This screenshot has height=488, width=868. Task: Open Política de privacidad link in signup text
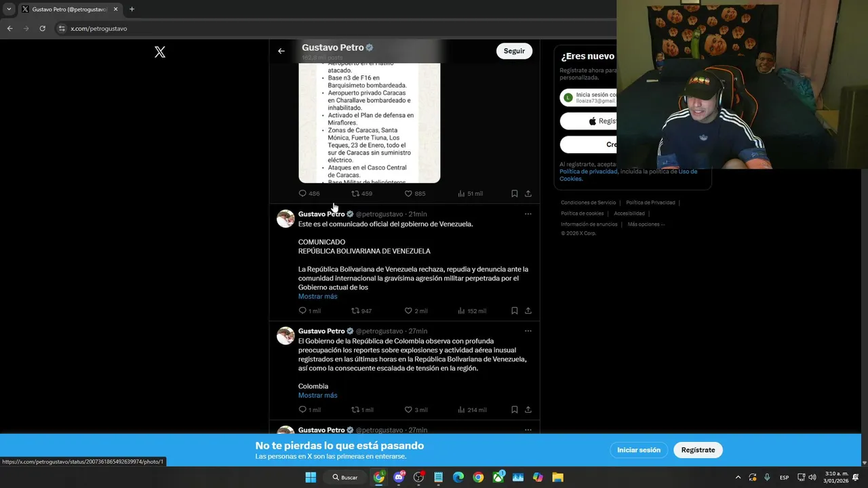point(588,171)
